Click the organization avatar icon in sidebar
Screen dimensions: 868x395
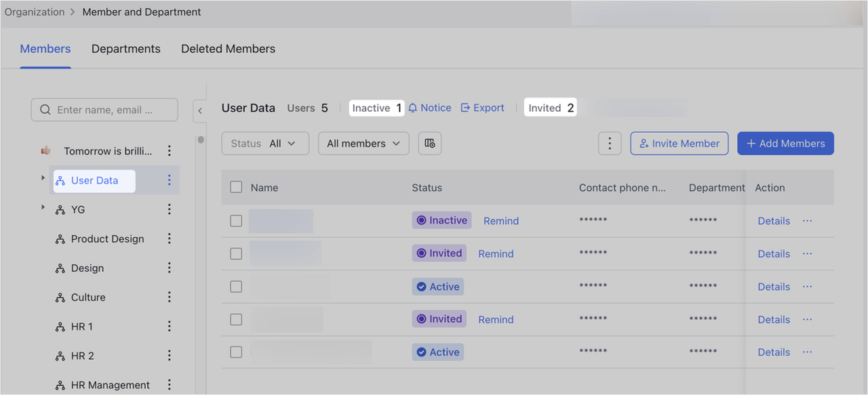point(45,150)
